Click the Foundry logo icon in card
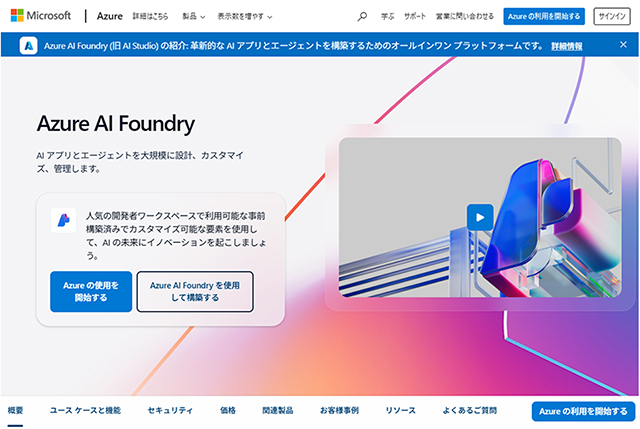This screenshot has width=640, height=429. tap(63, 220)
